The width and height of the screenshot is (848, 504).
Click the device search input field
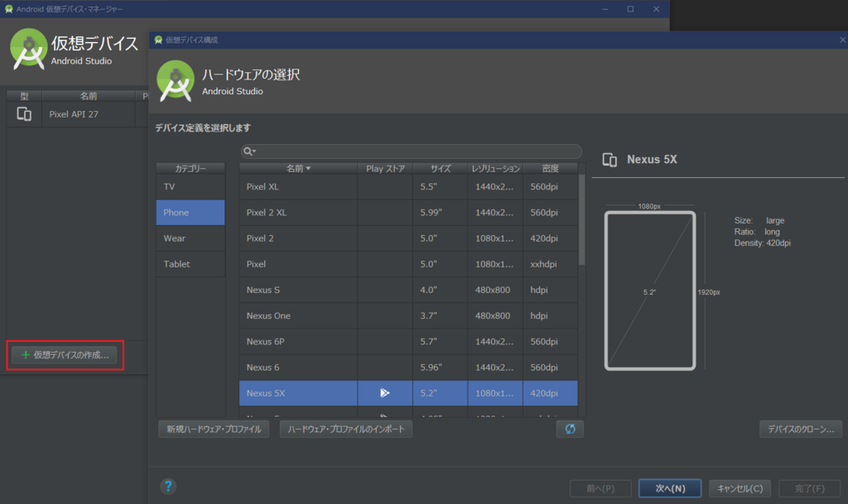[x=411, y=151]
